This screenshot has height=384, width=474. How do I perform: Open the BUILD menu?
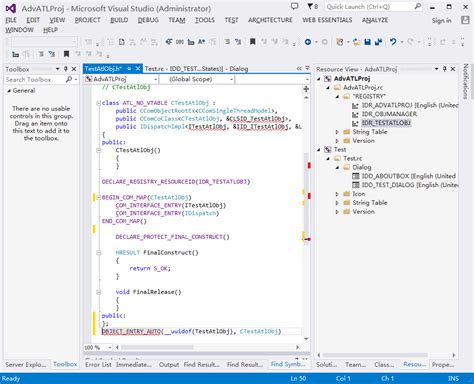pyautogui.click(x=119, y=20)
